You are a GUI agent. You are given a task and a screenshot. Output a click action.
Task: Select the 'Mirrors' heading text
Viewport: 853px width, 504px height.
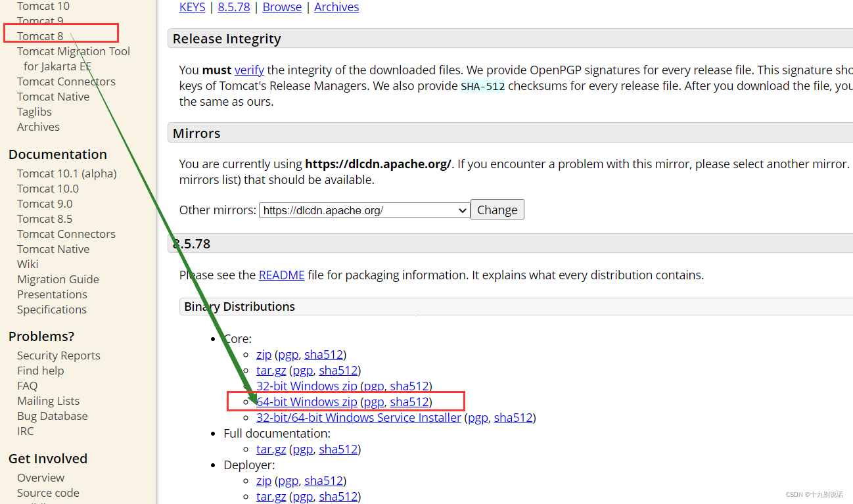(196, 133)
